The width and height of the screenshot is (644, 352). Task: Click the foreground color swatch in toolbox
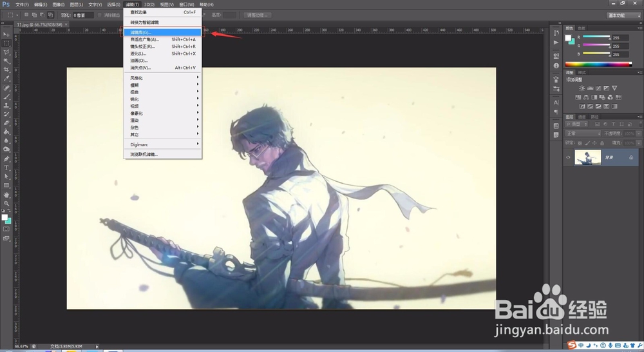[x=5, y=217]
